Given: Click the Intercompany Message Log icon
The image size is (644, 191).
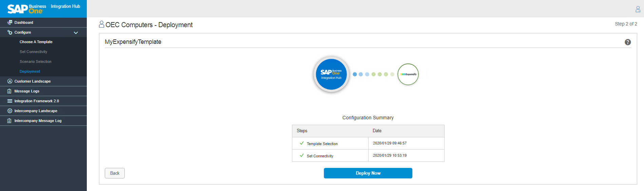Looking at the screenshot, I should 10,121.
